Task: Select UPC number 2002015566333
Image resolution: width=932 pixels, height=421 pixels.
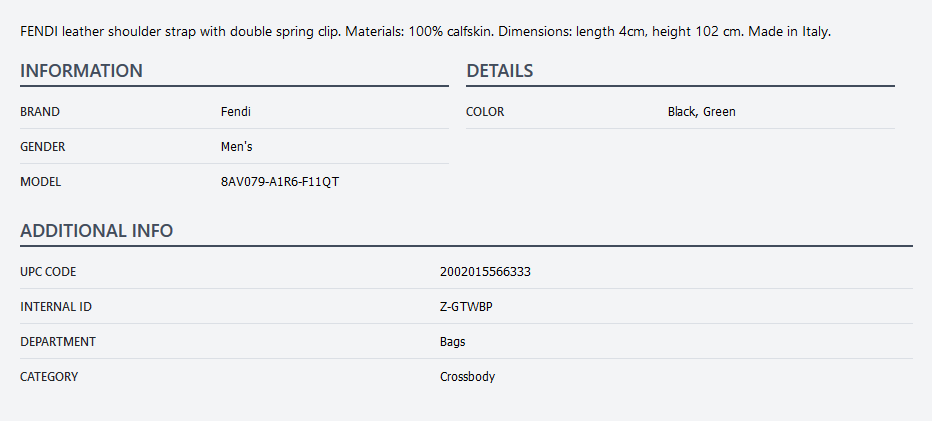Action: [x=485, y=272]
